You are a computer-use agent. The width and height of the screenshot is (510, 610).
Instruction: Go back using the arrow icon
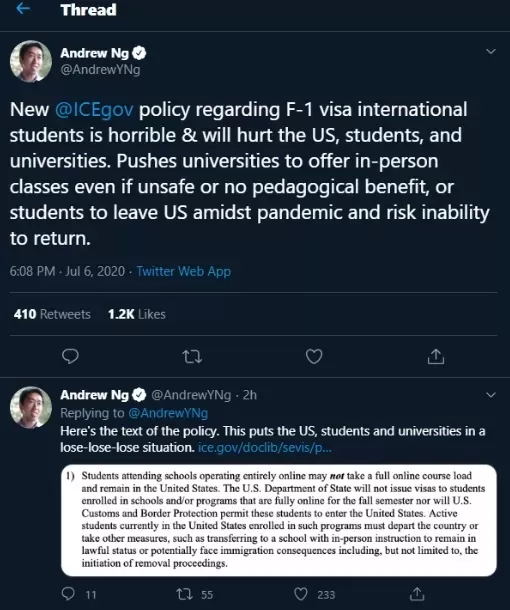coord(23,9)
